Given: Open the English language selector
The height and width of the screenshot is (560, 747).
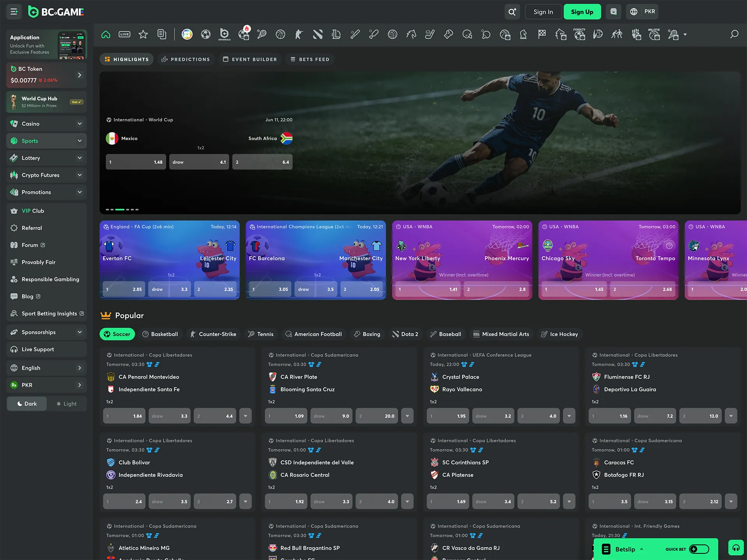Looking at the screenshot, I should (x=46, y=368).
